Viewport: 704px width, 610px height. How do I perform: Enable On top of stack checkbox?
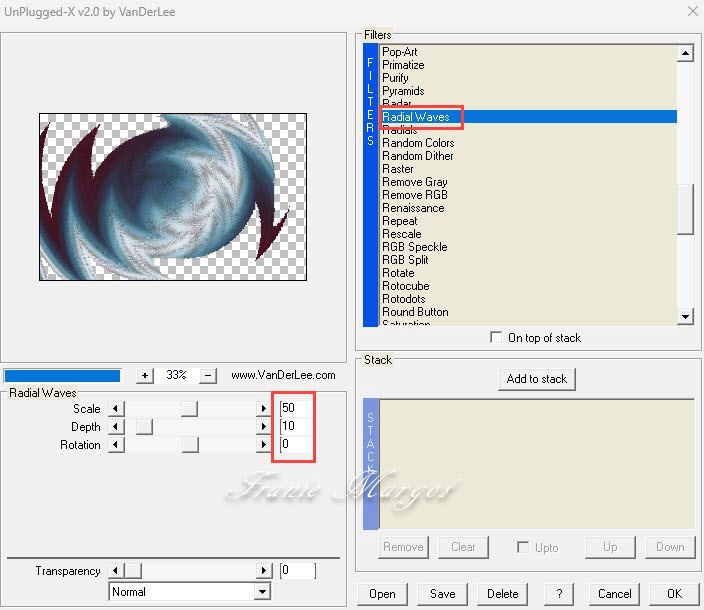tap(497, 338)
